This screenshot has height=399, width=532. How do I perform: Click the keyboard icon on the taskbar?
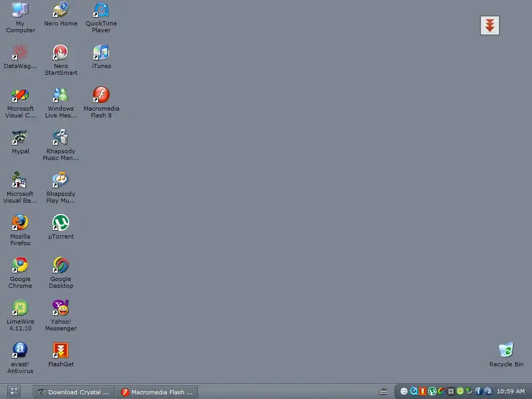point(383,392)
